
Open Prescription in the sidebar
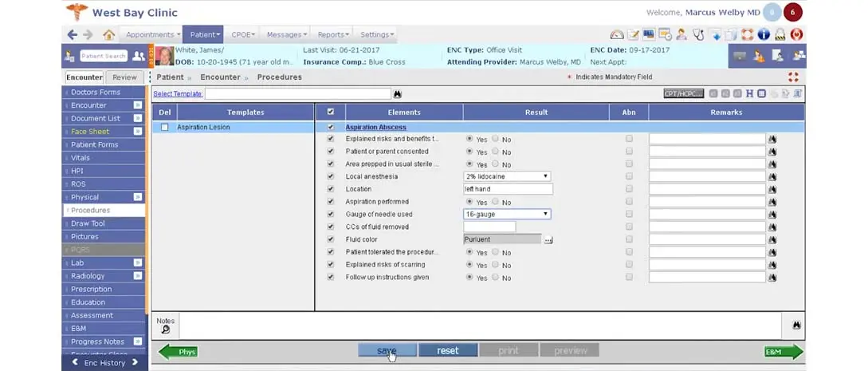[x=104, y=289]
